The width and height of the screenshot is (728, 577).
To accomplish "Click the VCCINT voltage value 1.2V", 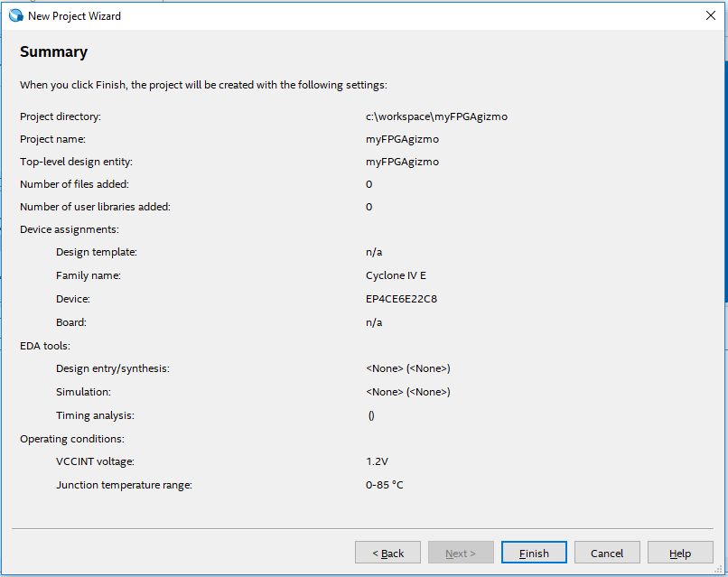I will 377,461.
